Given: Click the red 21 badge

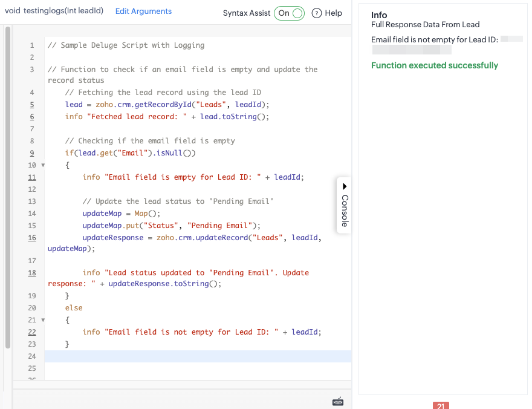Looking at the screenshot, I should pos(441,405).
